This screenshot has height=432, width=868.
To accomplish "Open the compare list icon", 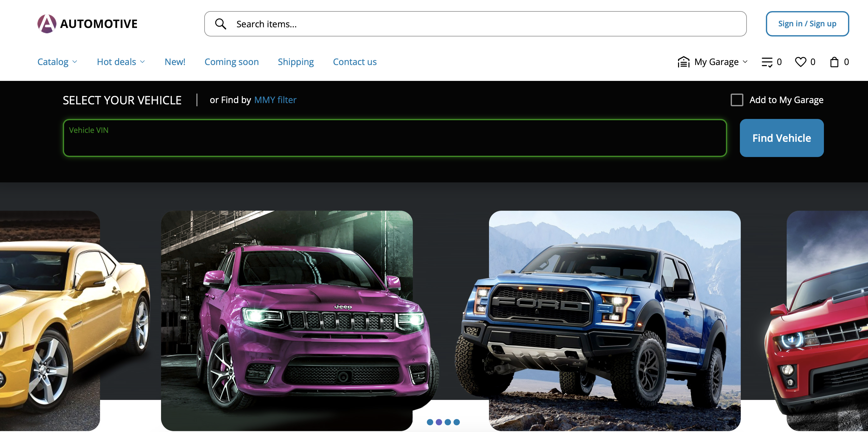I will (x=767, y=62).
